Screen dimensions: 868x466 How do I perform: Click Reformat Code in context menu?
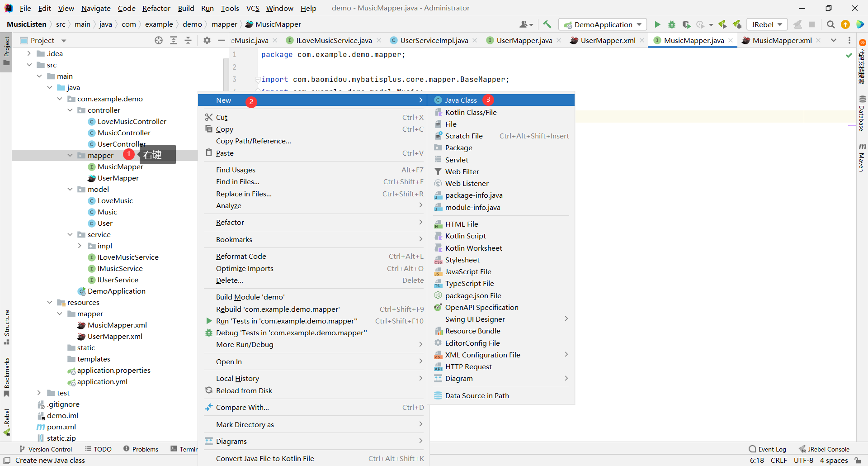tap(314, 256)
